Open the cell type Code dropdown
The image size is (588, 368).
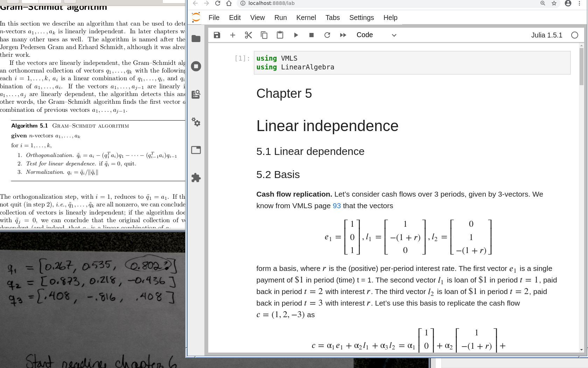point(376,35)
